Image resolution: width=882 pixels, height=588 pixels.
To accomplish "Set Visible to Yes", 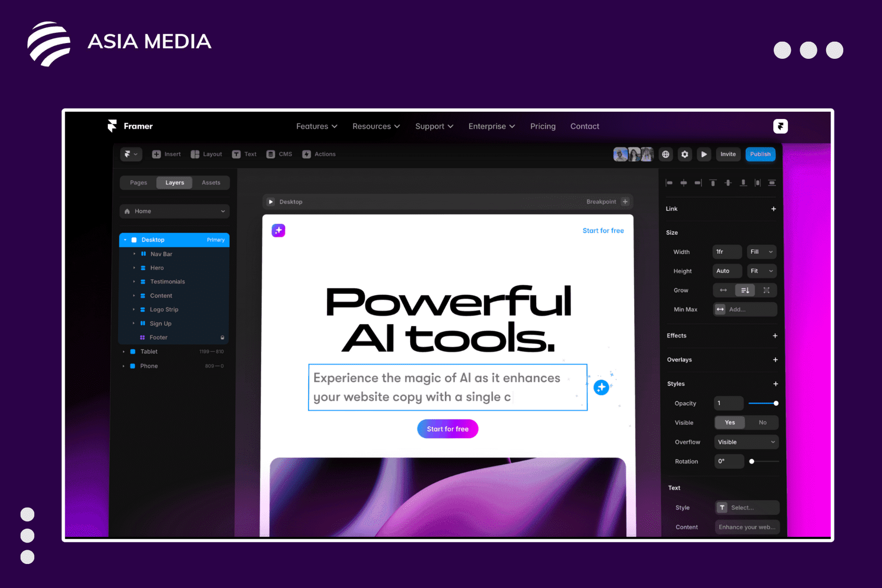I will (x=730, y=422).
